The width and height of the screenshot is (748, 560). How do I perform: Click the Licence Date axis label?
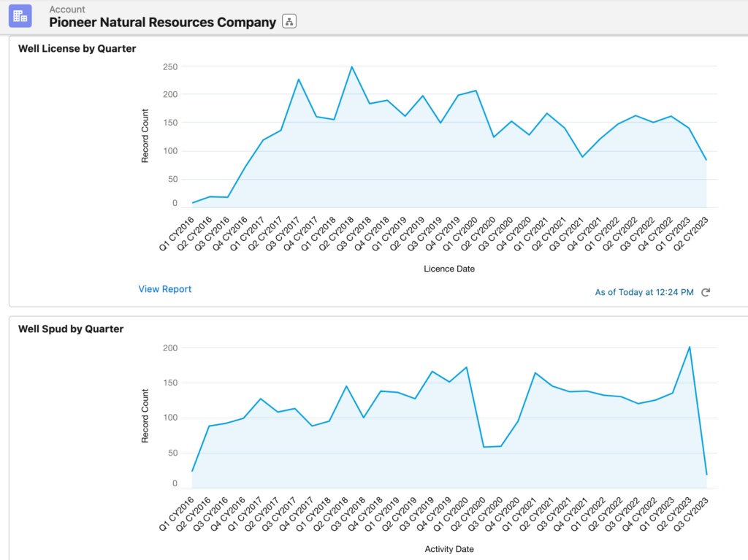click(x=449, y=269)
